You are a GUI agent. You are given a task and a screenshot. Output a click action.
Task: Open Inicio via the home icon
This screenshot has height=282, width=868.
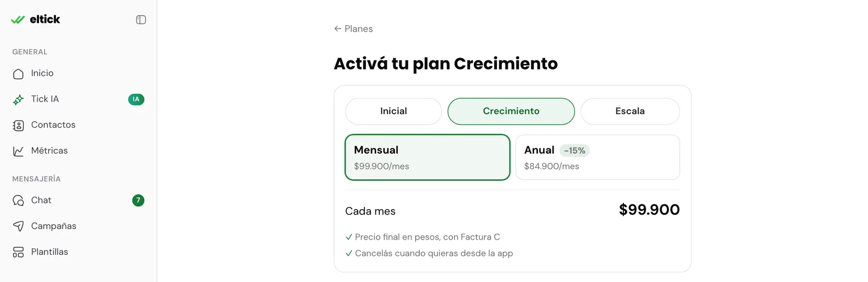tap(18, 74)
